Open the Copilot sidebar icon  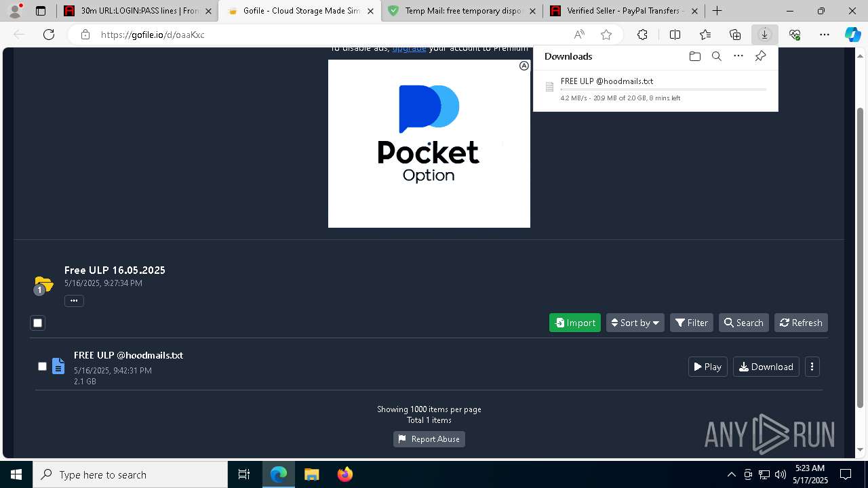click(852, 35)
